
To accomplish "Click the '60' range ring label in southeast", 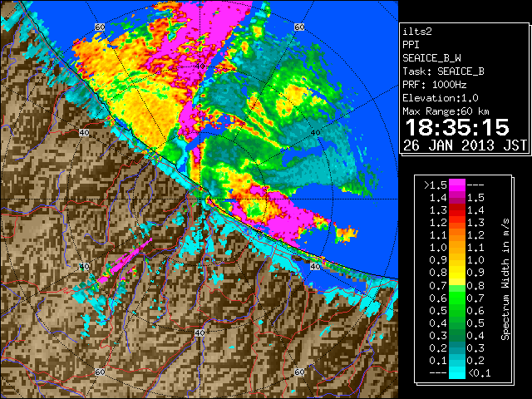I will pos(299,372).
